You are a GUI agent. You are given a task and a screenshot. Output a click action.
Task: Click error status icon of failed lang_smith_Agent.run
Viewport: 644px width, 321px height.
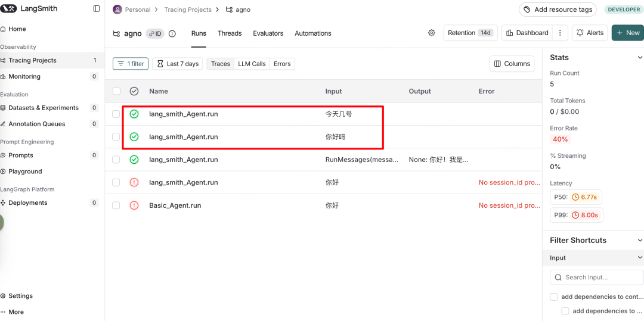click(134, 182)
